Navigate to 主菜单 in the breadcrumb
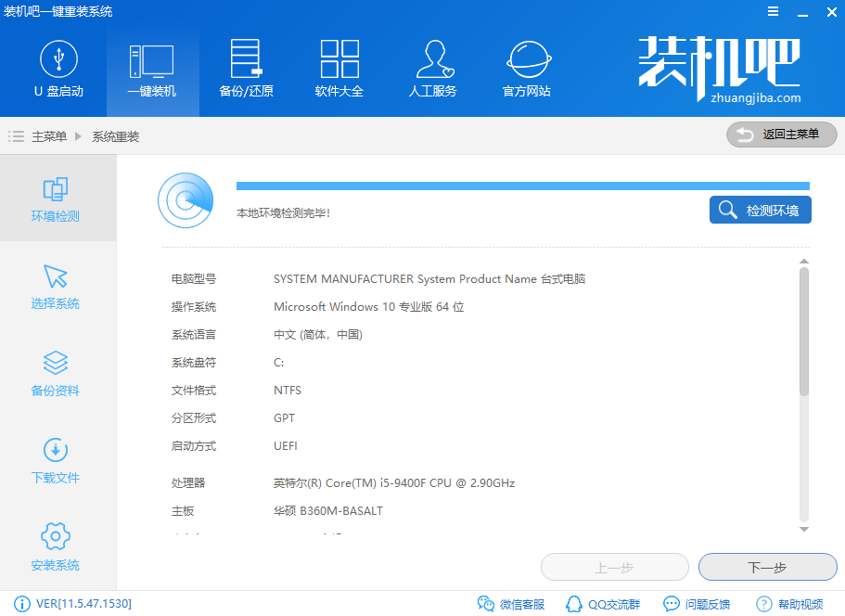This screenshot has height=616, width=845. coord(49,135)
